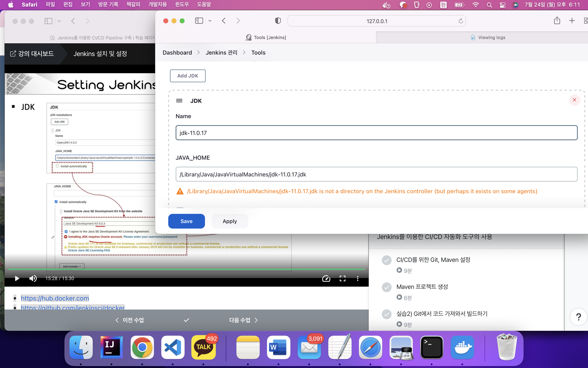Click the help question mark button

pyautogui.click(x=579, y=317)
